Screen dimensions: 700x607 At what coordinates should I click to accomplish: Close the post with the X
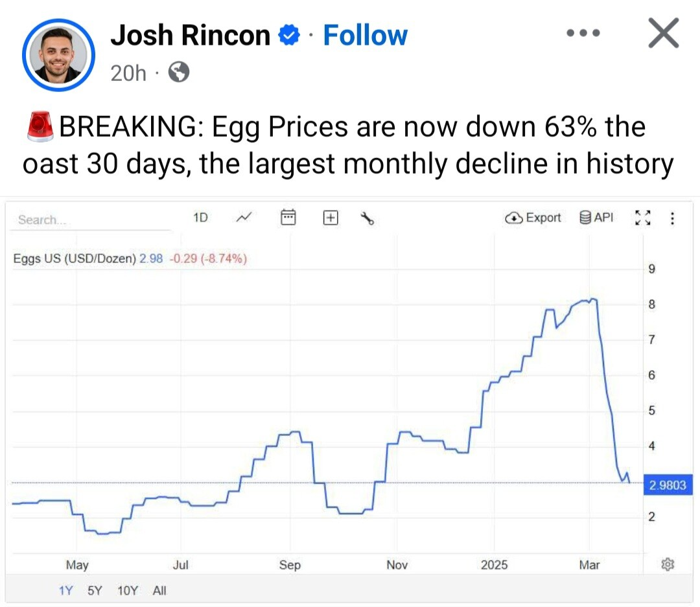tap(663, 33)
